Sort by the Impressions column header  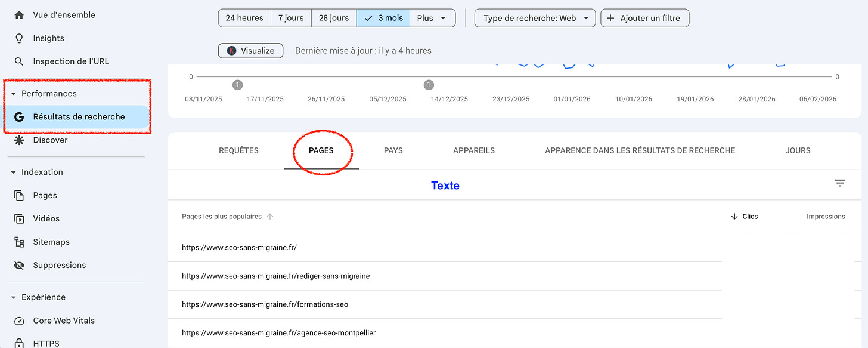pos(826,217)
